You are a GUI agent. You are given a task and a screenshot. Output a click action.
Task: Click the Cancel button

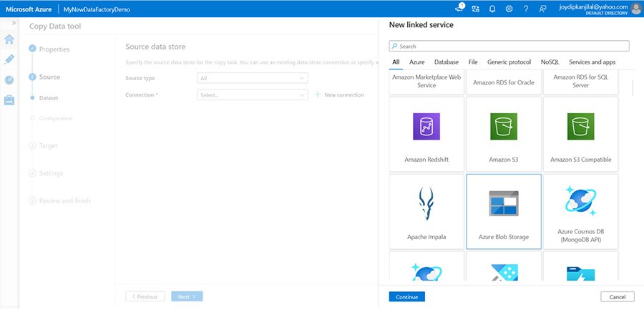point(617,296)
